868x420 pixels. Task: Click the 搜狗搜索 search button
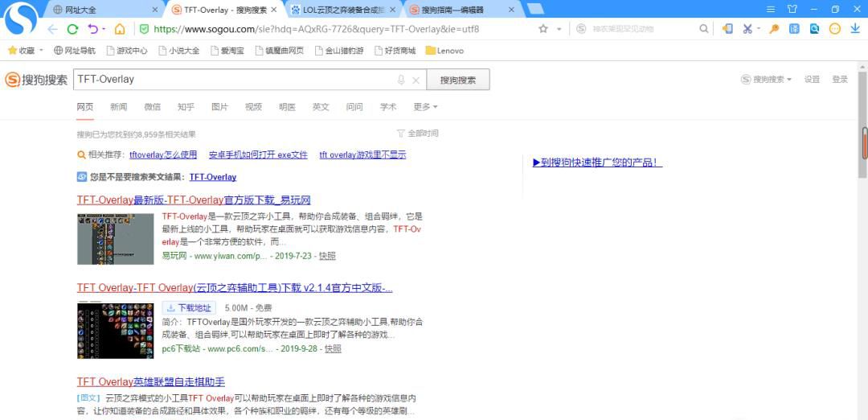point(458,80)
